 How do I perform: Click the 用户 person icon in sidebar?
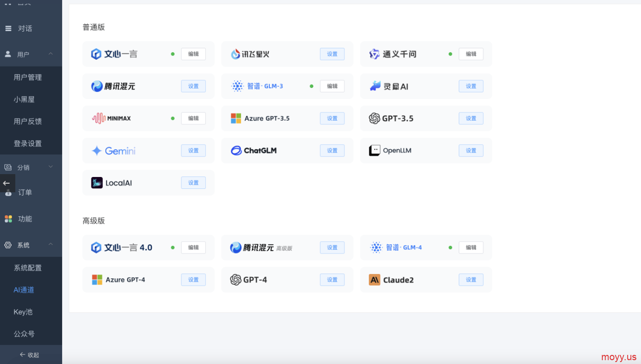pos(8,54)
